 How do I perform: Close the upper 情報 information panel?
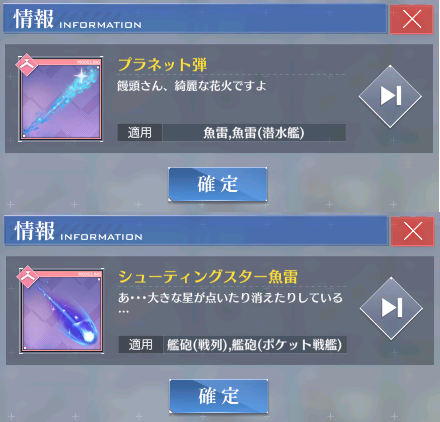[x=411, y=19]
